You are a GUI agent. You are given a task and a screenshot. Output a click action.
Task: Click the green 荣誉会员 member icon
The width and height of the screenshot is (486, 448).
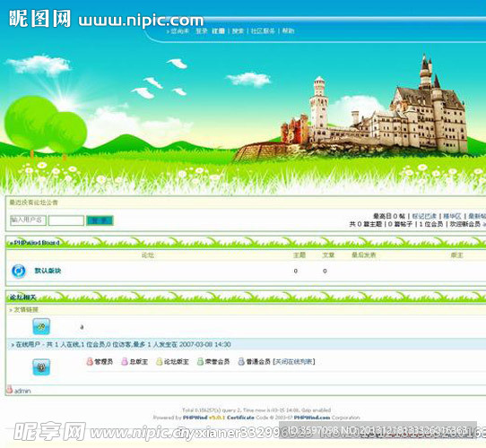click(x=201, y=361)
